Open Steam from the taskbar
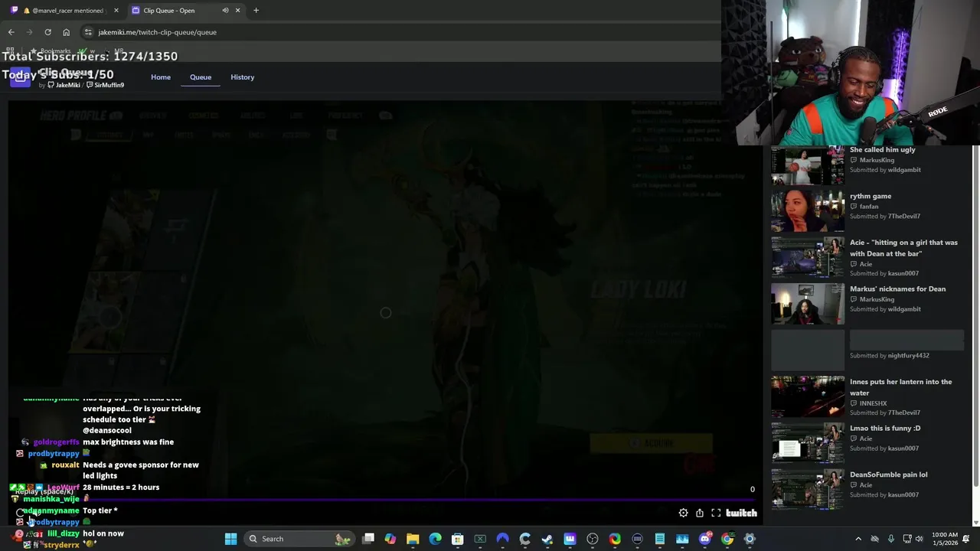This screenshot has height=551, width=980. 547,539
